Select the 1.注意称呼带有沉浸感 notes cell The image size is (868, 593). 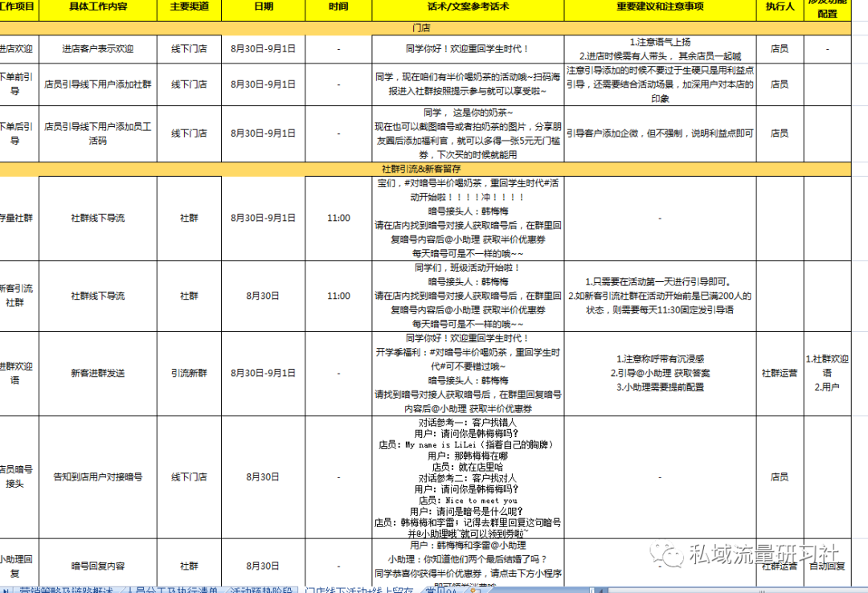coord(661,374)
